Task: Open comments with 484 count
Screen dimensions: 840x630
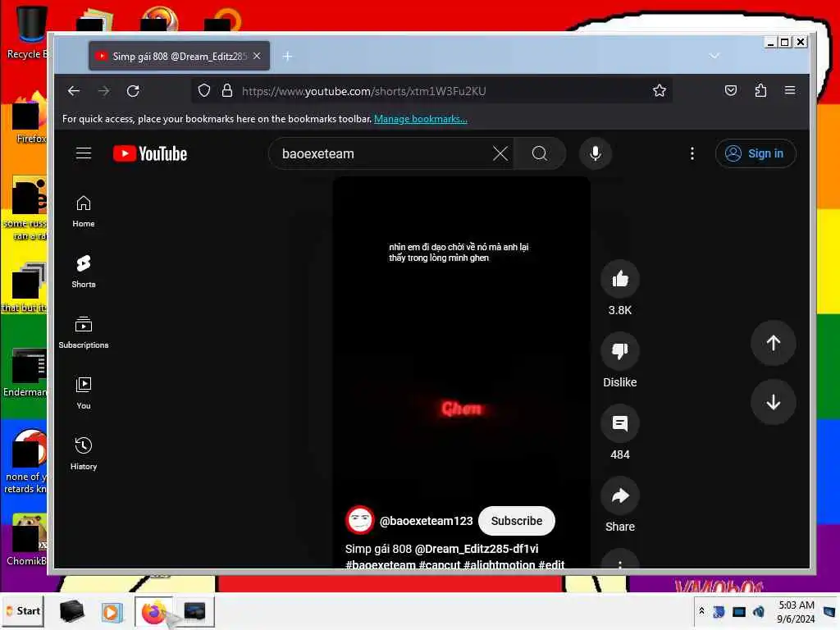Action: pyautogui.click(x=620, y=424)
